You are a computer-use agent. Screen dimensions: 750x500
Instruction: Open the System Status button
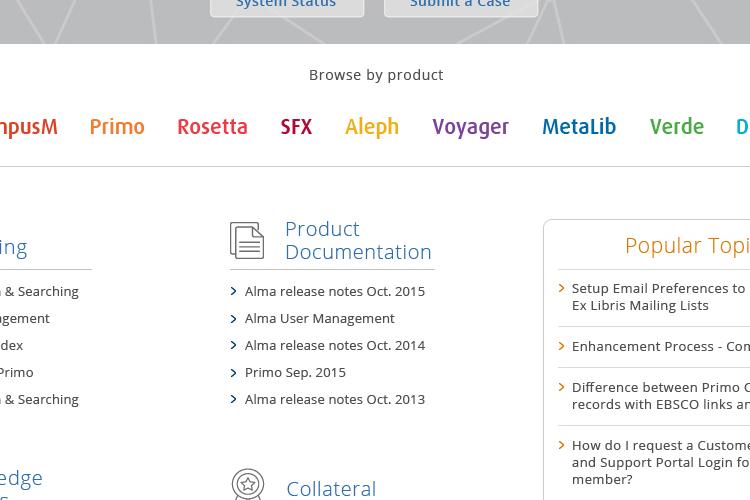[287, 7]
